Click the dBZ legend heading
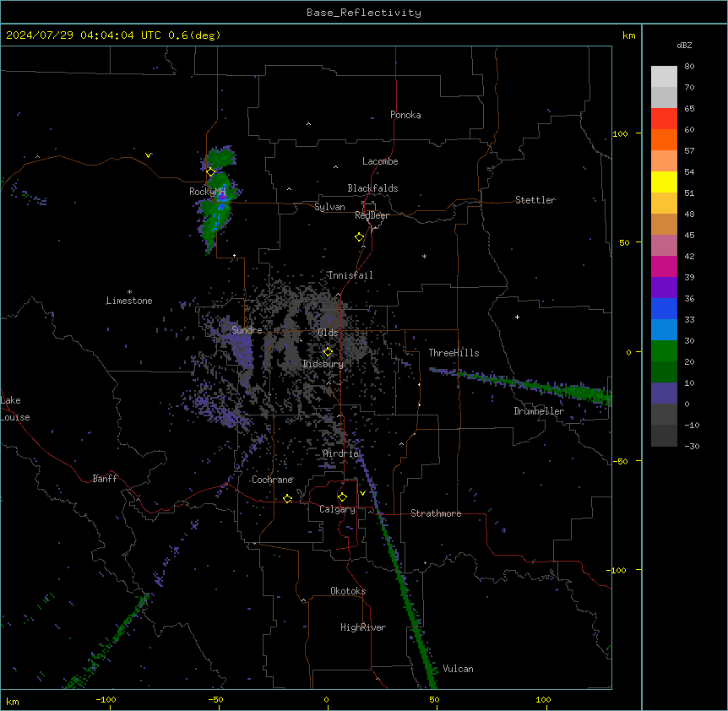 point(684,45)
